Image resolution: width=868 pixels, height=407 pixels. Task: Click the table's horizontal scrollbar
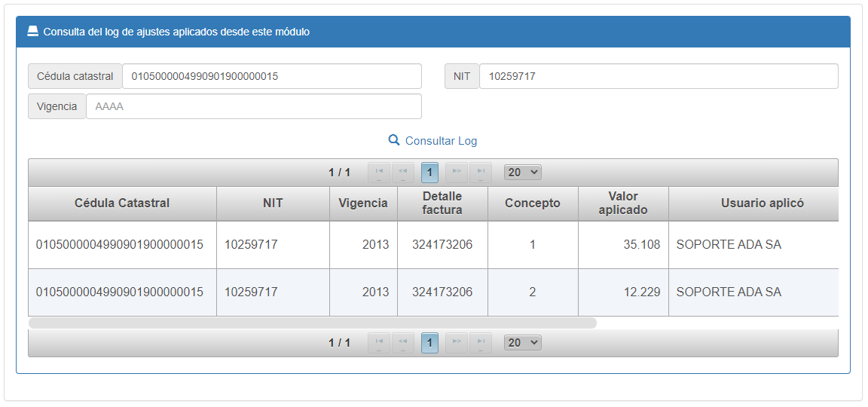[312, 323]
